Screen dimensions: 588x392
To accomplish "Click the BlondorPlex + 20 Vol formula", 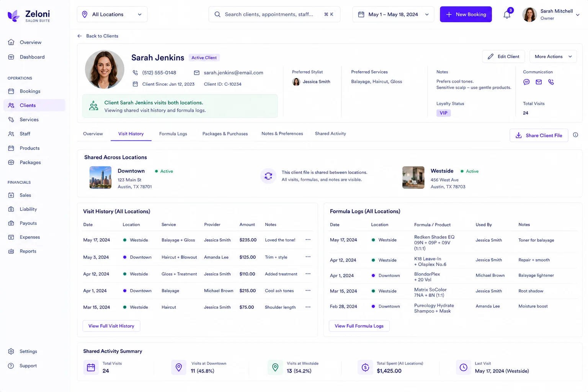I will (427, 277).
